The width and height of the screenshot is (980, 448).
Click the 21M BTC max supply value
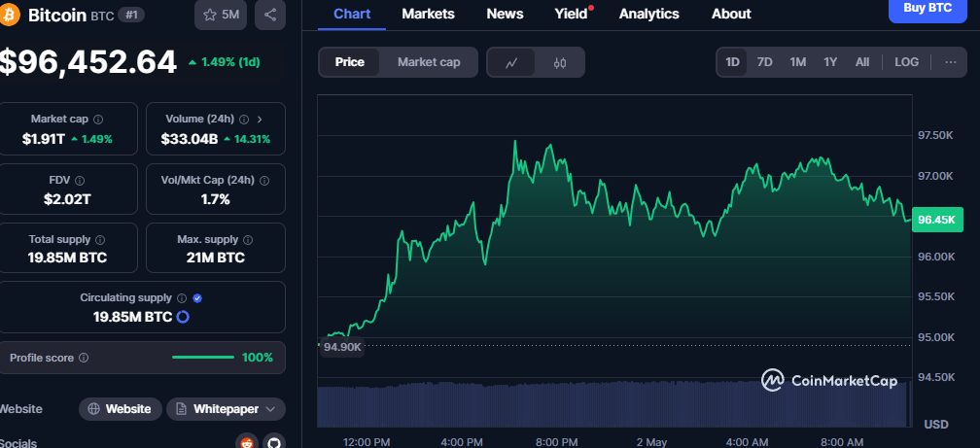215,258
